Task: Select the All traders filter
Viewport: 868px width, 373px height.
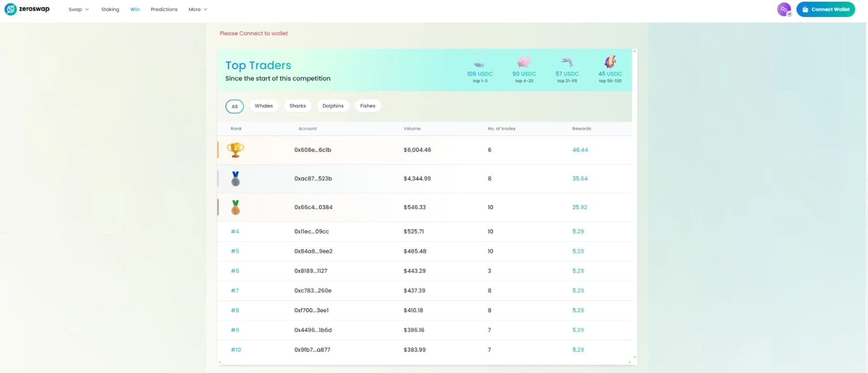Action: pyautogui.click(x=234, y=106)
